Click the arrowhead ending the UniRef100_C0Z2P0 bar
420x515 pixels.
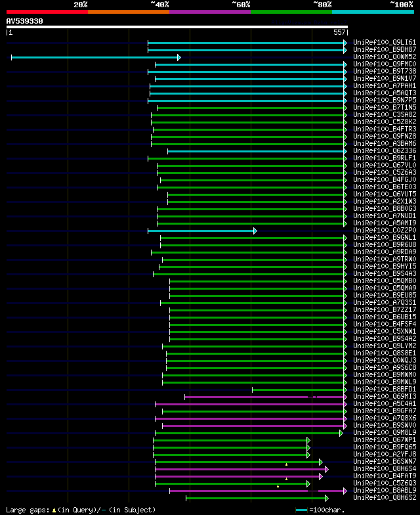tap(255, 231)
